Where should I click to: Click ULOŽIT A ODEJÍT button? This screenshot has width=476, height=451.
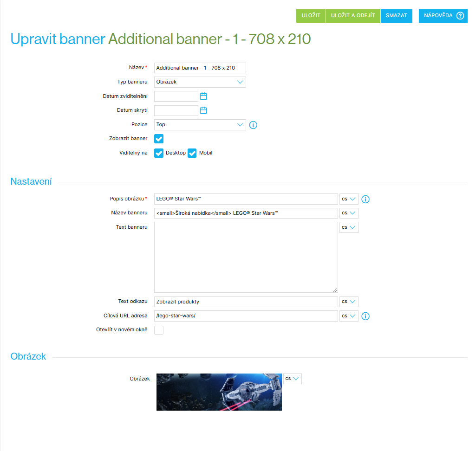(353, 16)
